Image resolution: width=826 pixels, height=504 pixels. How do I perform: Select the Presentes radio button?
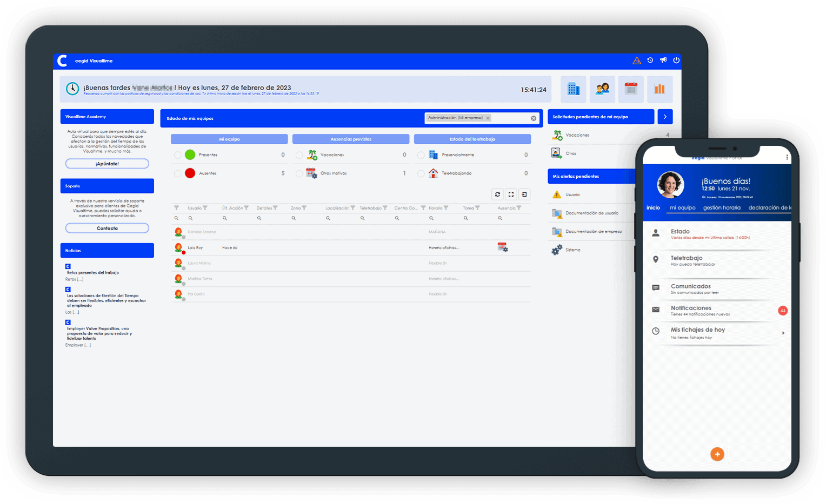coord(178,154)
